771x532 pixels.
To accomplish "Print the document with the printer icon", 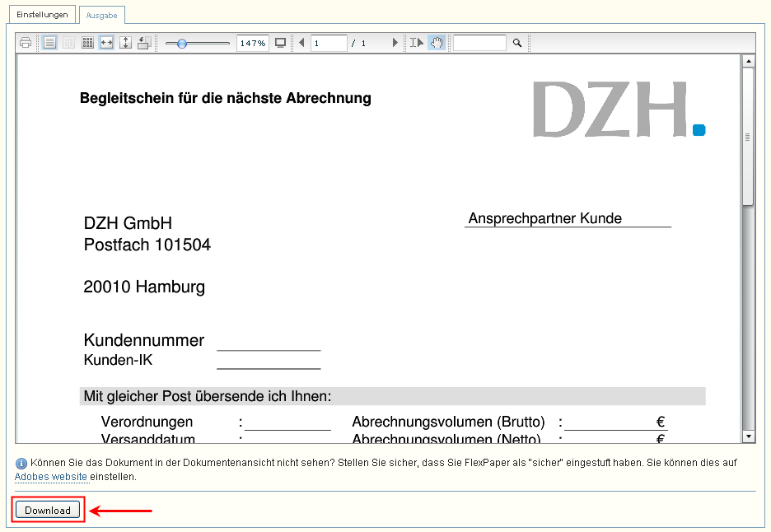I will click(26, 43).
